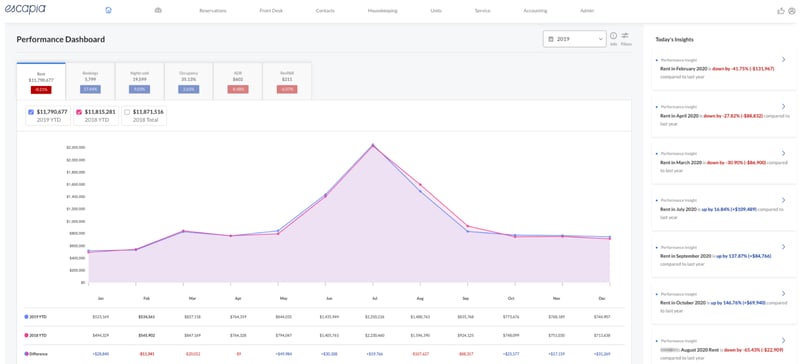Screen dimensions: 800x364
Task: Click the dashboard gauge icon in navigation
Action: (158, 10)
